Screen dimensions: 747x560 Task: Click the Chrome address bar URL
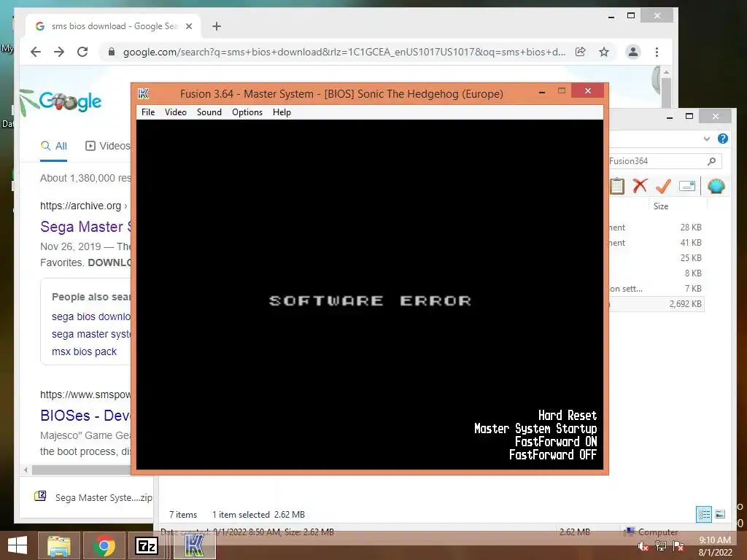(x=344, y=52)
